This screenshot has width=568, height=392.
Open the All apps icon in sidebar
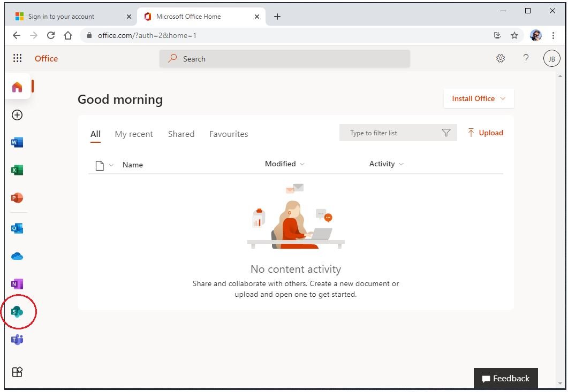[17, 372]
